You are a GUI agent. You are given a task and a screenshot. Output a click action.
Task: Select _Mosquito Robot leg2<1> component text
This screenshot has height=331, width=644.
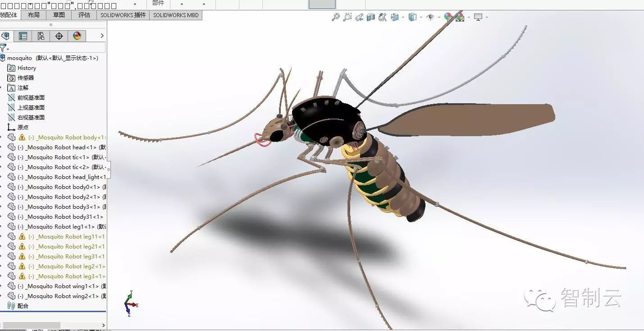[67, 267]
